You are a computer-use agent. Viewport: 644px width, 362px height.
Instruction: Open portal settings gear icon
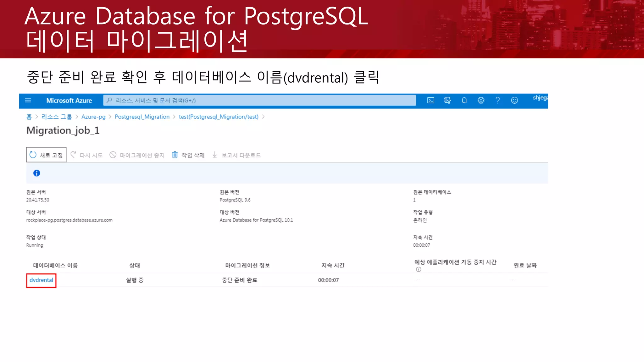481,101
